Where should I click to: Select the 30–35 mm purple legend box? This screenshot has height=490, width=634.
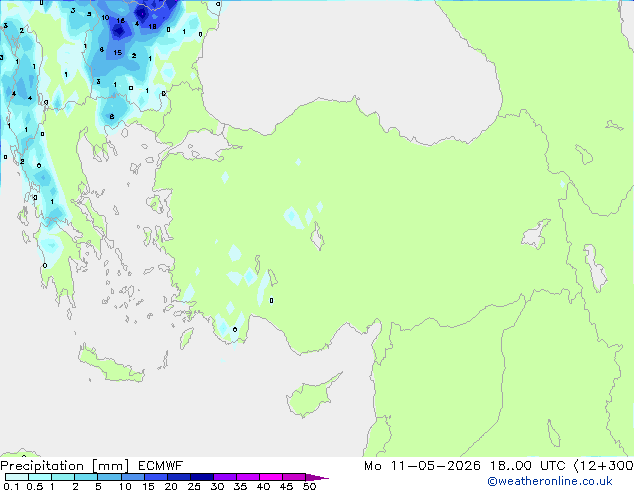tap(225, 477)
